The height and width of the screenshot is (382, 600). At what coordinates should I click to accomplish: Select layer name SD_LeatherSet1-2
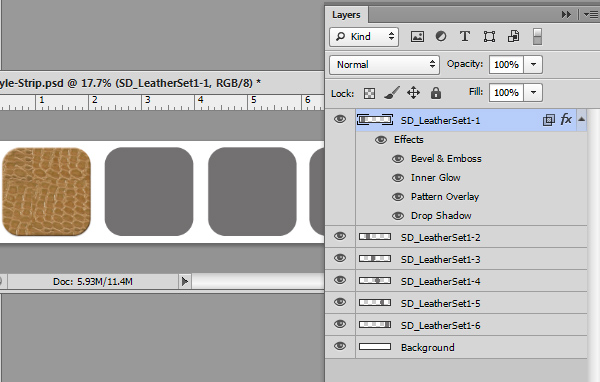click(440, 238)
